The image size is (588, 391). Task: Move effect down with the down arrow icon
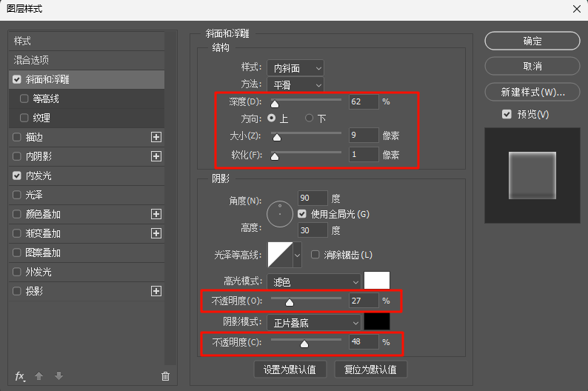click(59, 375)
